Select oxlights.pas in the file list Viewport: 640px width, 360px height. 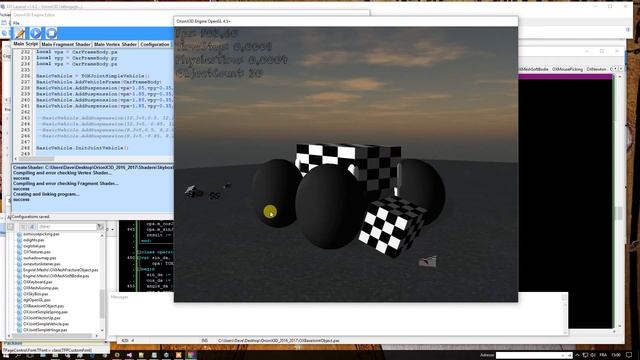tap(33, 240)
